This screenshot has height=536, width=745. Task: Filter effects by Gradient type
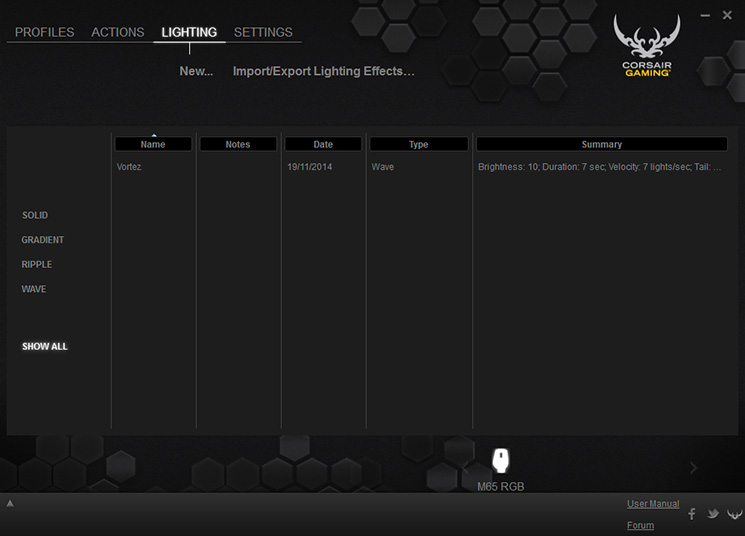point(42,239)
